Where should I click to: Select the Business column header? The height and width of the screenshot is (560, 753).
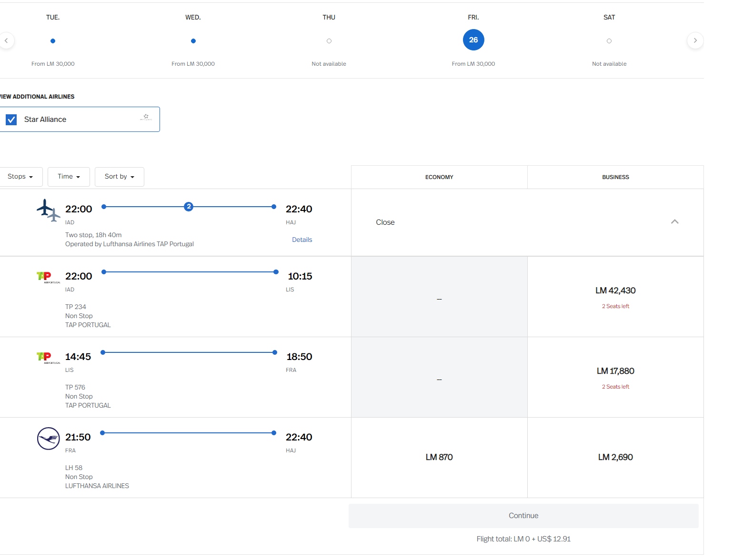click(615, 177)
